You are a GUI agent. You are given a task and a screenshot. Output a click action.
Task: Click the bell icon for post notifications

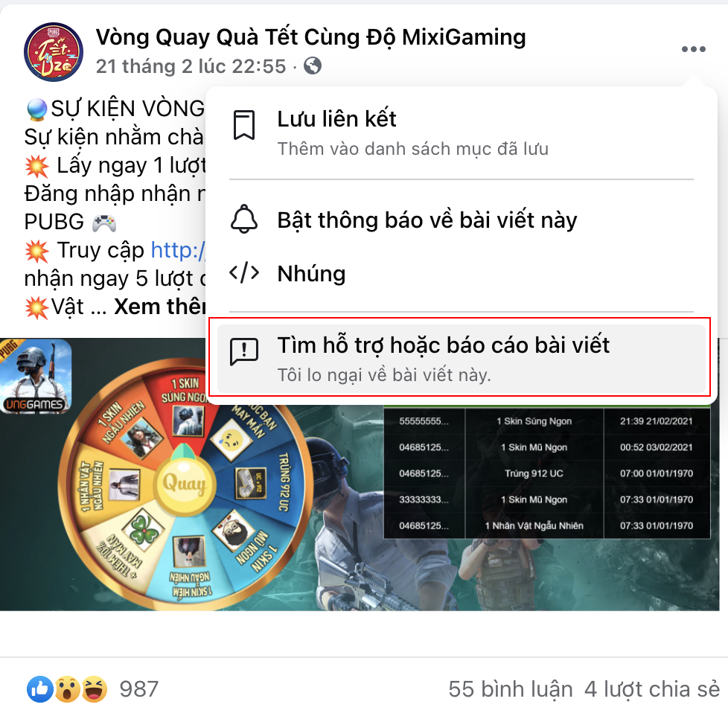tap(244, 219)
